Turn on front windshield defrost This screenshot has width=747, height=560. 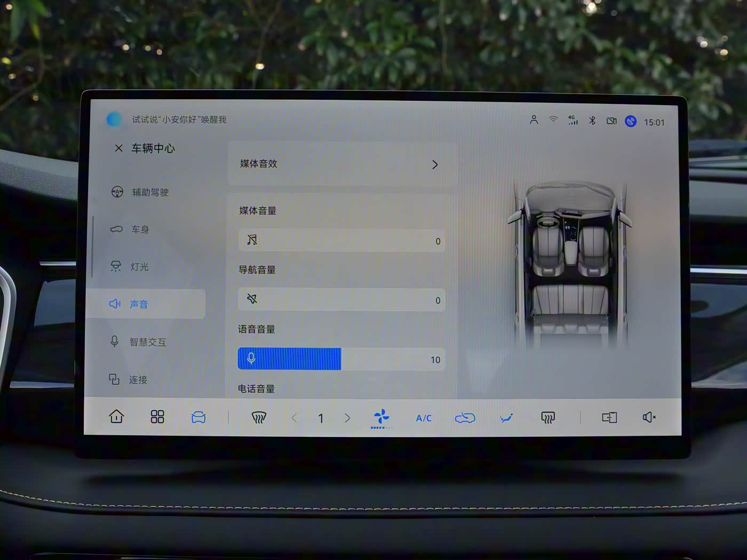point(259,418)
